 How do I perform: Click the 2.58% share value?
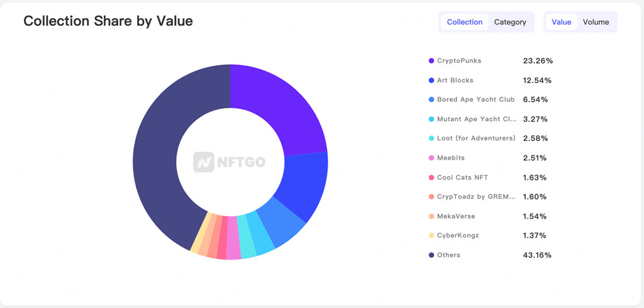coord(535,139)
